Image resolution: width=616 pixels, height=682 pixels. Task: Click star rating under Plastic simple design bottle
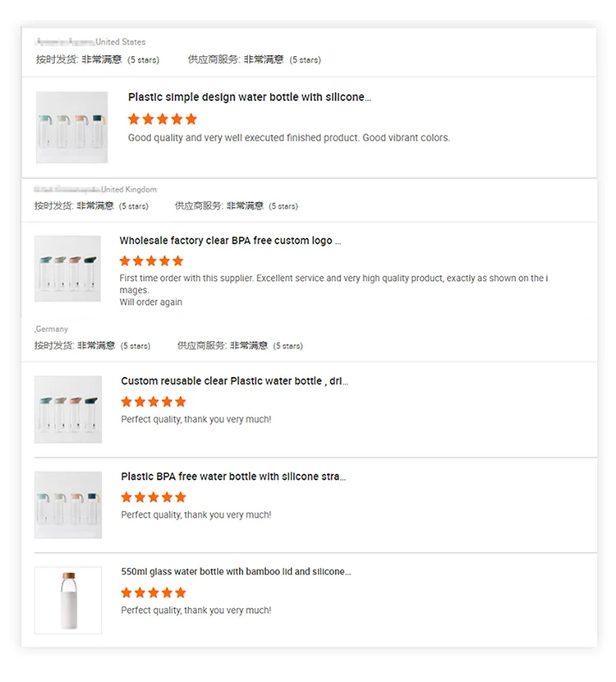pyautogui.click(x=163, y=119)
